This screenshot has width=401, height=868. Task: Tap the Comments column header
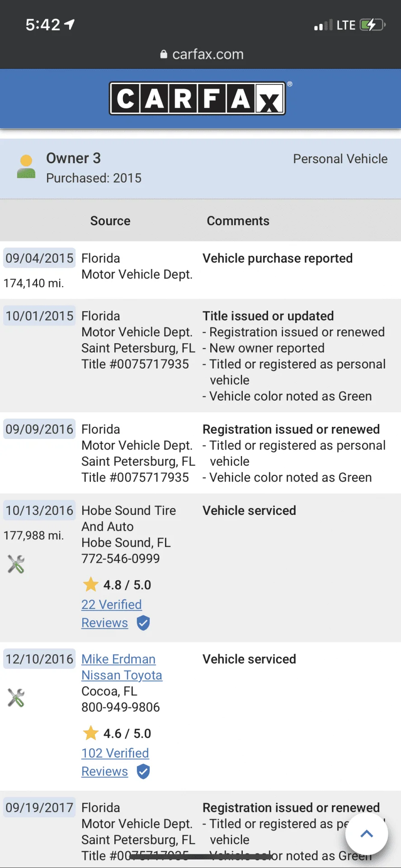click(238, 221)
